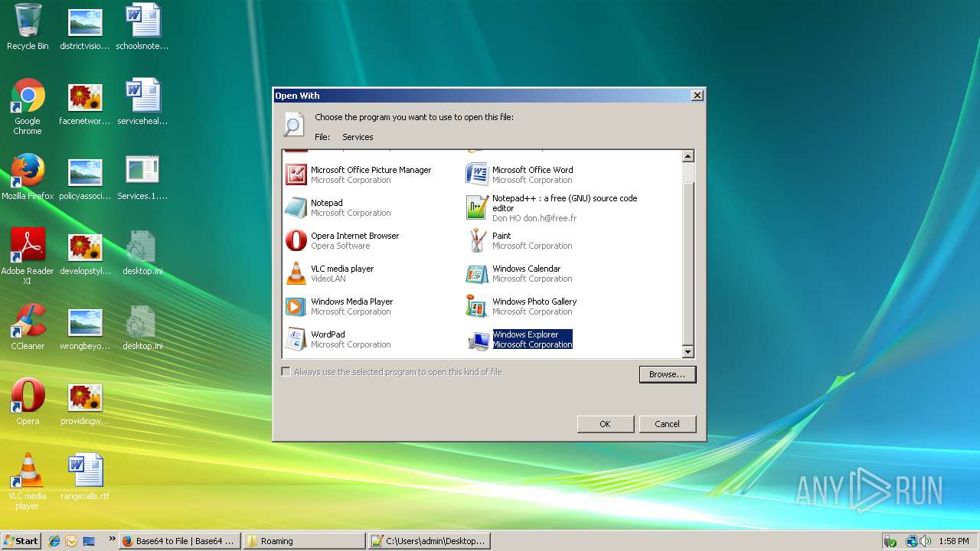This screenshot has width=980, height=551.
Task: Click the volume speaker tray icon
Action: [x=926, y=541]
